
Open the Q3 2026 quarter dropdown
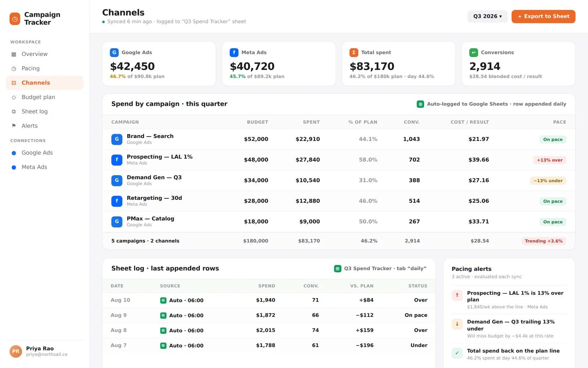487,17
